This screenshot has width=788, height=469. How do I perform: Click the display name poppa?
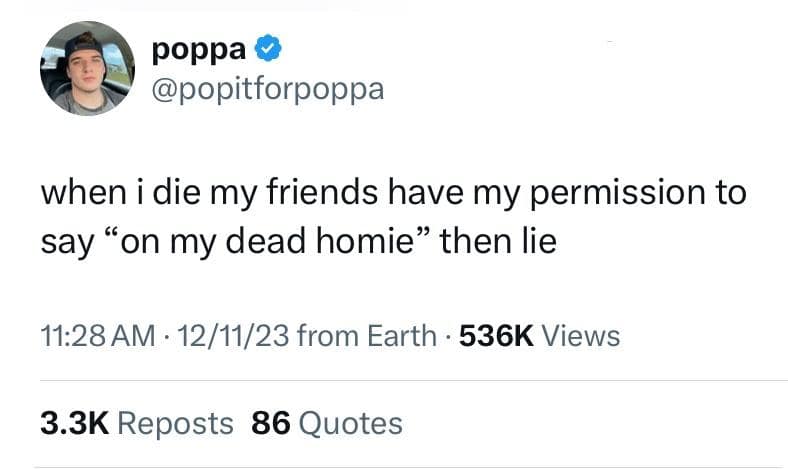[200, 47]
